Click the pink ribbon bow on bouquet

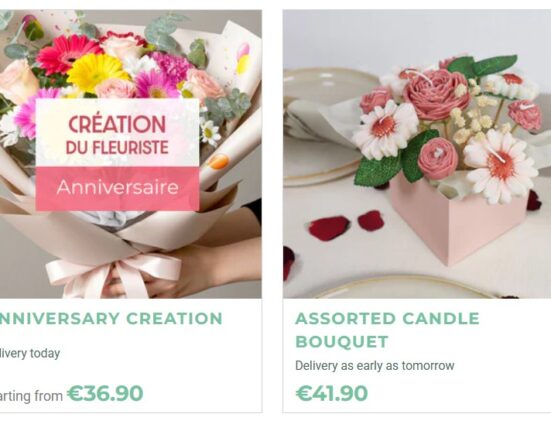pos(113,274)
